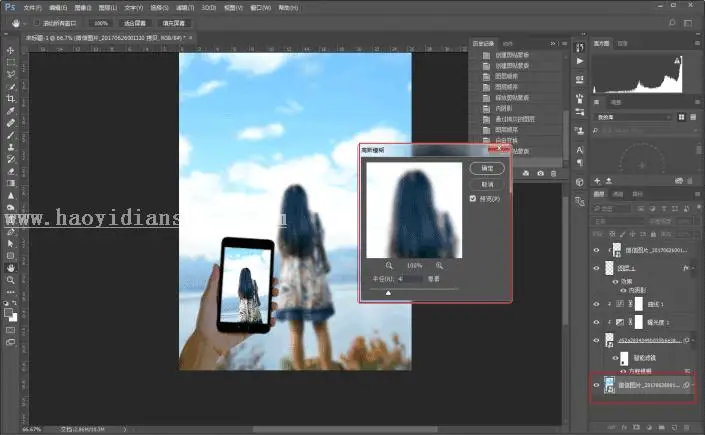Click the fx layer style icon at bottom
Screen dimensions: 705x435
624,427
